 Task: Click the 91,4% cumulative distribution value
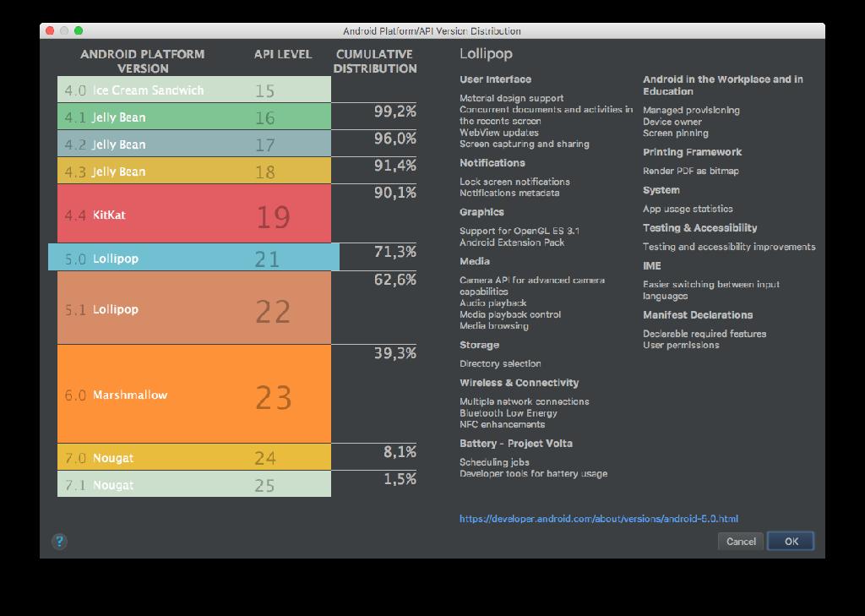click(x=395, y=166)
